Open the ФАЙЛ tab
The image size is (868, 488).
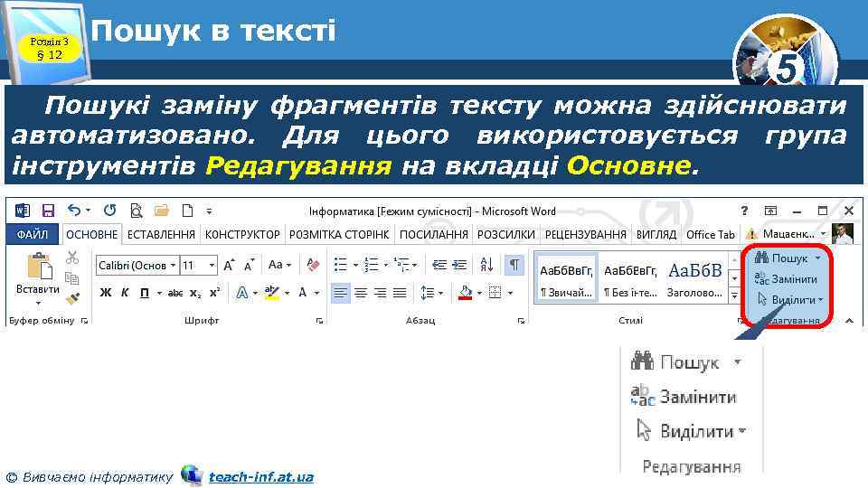33,235
